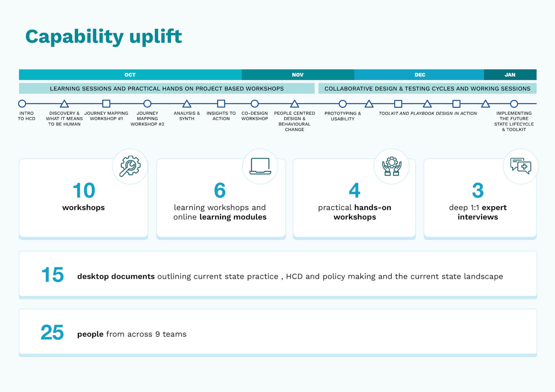Viewport: 555px width, 392px height.
Task: Click 'deep 1:1 expert interviews' text
Action: (478, 212)
